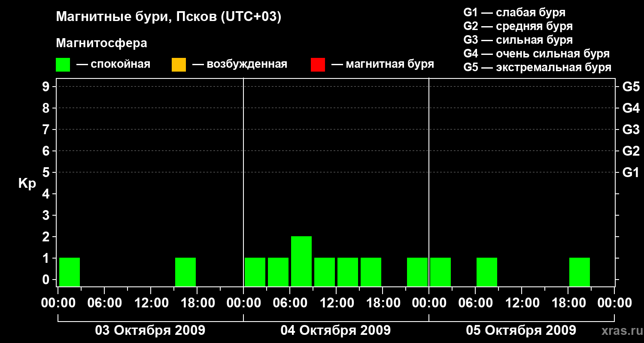Click the 00:00–03:00 bar on 05 Октября
644x343 pixels.
pyautogui.click(x=440, y=272)
